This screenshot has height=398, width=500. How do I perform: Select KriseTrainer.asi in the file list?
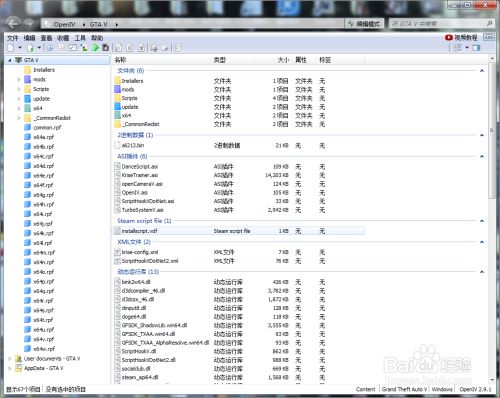pyautogui.click(x=140, y=175)
